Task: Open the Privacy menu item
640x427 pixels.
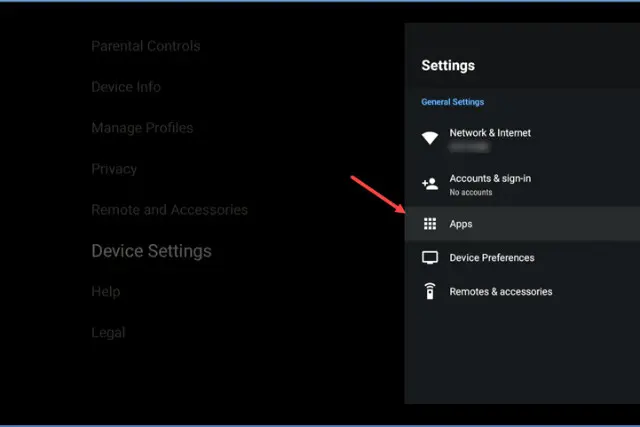Action: (x=114, y=169)
